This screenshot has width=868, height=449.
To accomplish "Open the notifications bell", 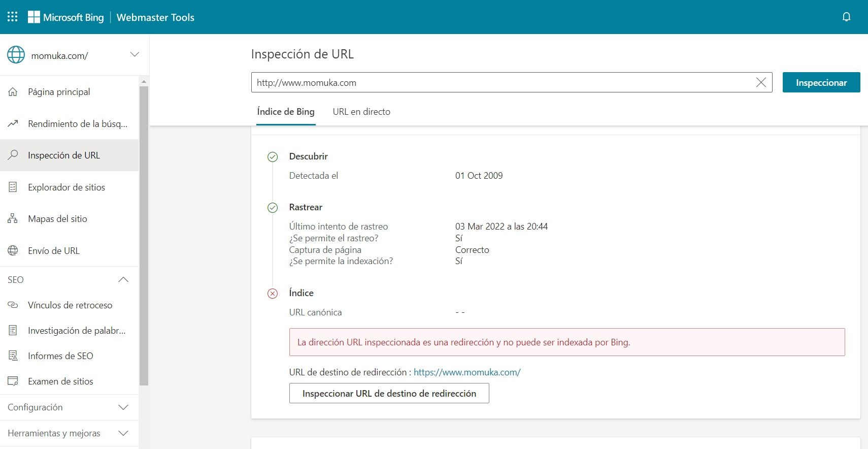I will point(846,17).
